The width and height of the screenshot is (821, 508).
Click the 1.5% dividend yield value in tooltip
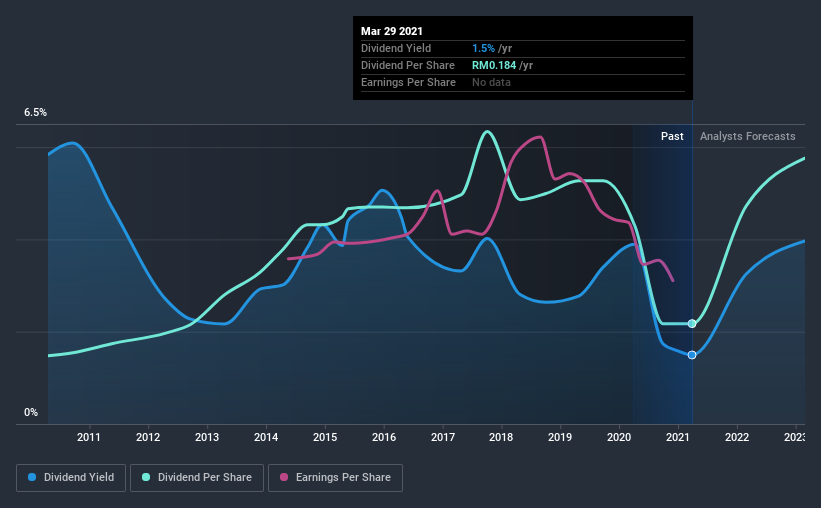pyautogui.click(x=483, y=48)
